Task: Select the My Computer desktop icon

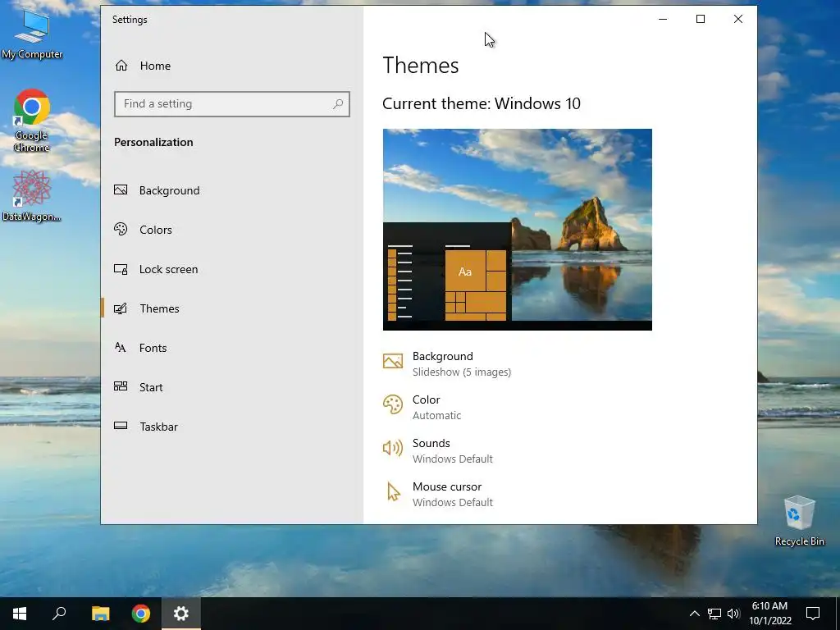Action: [32, 34]
